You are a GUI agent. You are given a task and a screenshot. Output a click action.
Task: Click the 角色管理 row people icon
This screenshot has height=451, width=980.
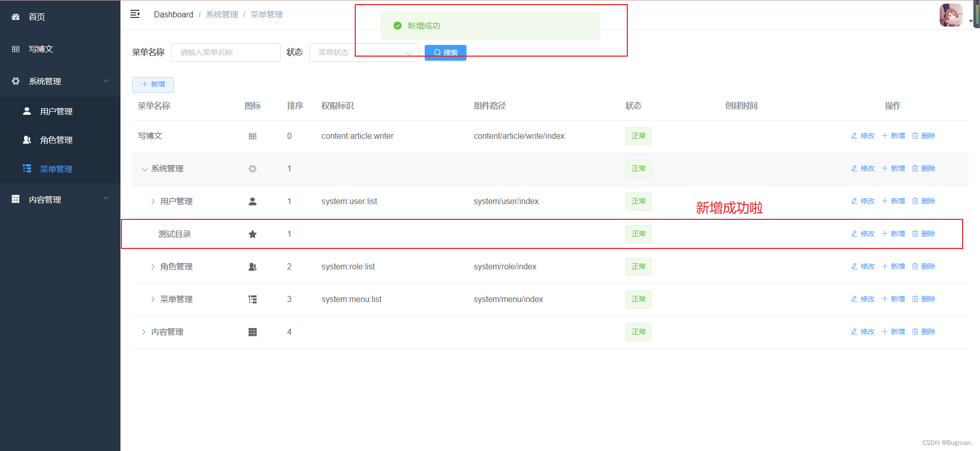(253, 267)
